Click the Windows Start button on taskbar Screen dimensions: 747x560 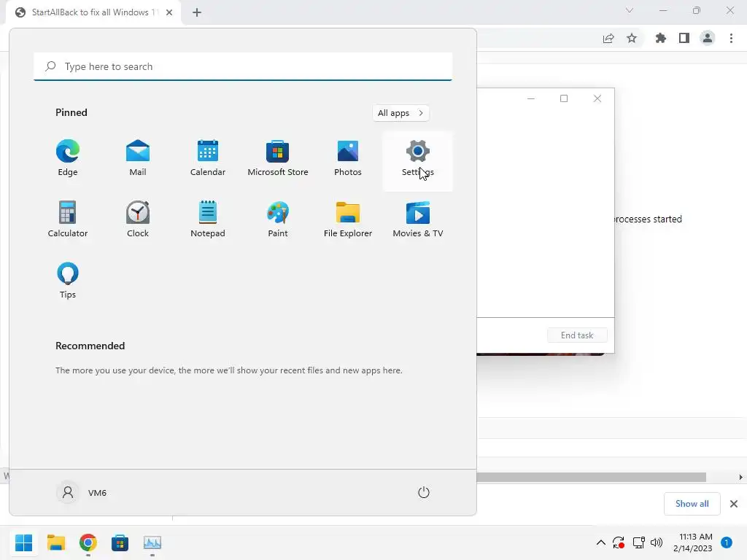point(23,542)
